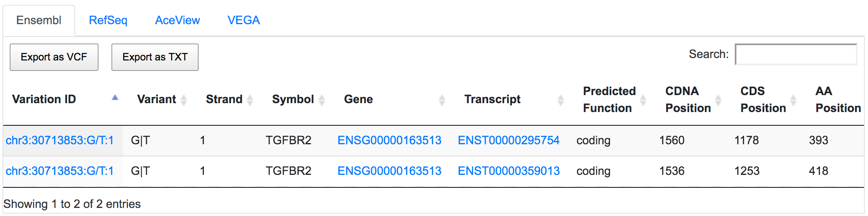Sort by Variation ID ascending arrow
Image resolution: width=868 pixels, height=216 pixels.
(x=115, y=98)
